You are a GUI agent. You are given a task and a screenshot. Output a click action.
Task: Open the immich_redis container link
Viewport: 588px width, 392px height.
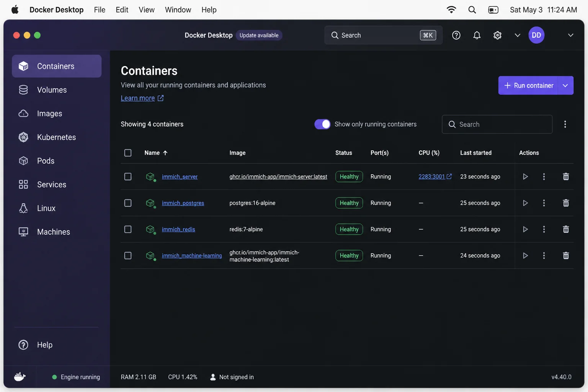pos(178,229)
